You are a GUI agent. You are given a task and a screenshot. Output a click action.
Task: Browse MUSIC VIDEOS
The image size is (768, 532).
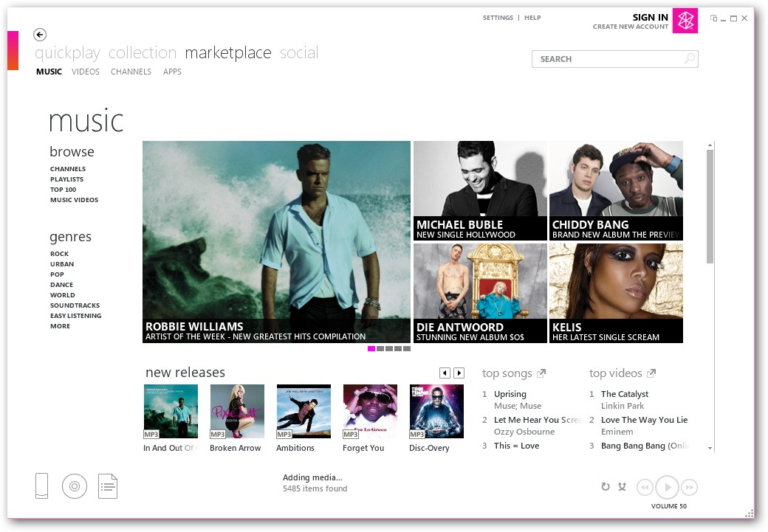pyautogui.click(x=74, y=200)
